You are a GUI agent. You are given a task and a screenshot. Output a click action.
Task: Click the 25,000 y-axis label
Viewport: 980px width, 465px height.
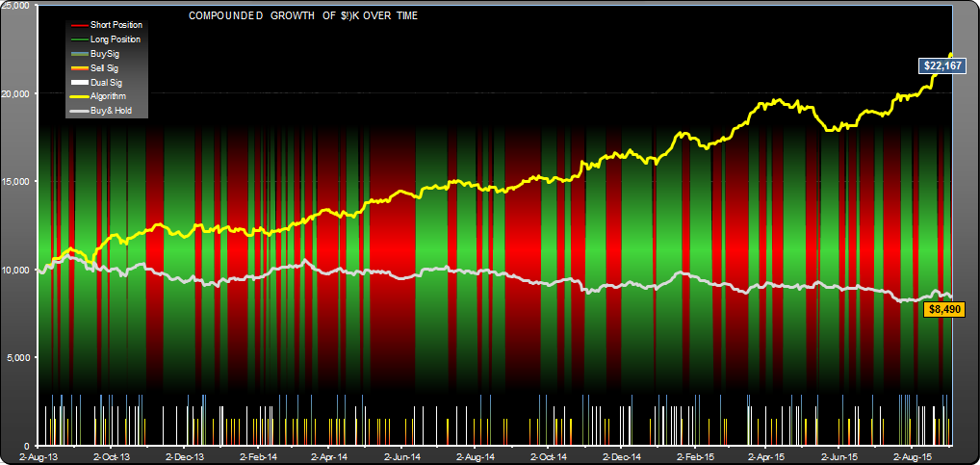tap(17, 6)
